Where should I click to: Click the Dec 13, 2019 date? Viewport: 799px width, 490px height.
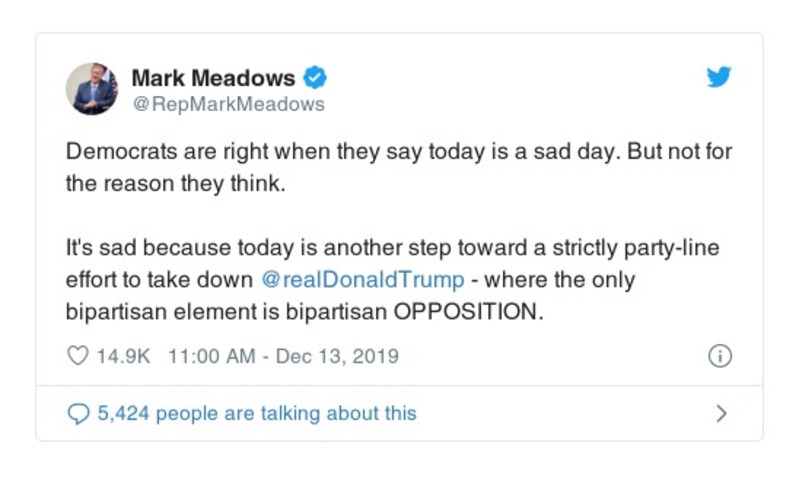coord(337,356)
